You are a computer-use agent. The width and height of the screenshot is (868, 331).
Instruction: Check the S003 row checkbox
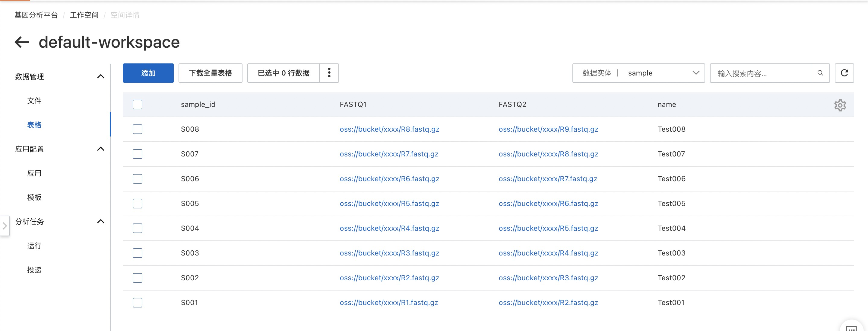pos(138,253)
